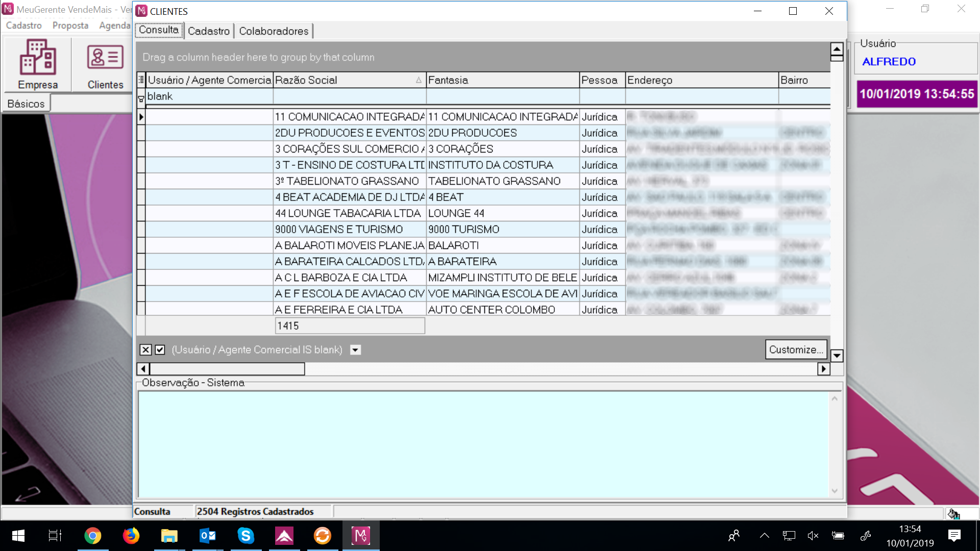Select INSTITUTO DA COSTURA fantasia cell
Image resolution: width=980 pixels, height=551 pixels.
point(503,165)
